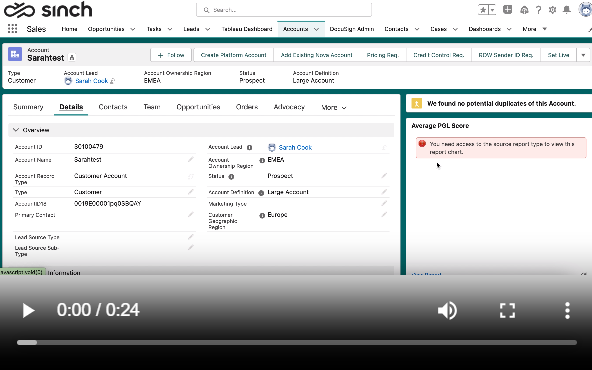Toggle the video volume speaker

(x=447, y=310)
